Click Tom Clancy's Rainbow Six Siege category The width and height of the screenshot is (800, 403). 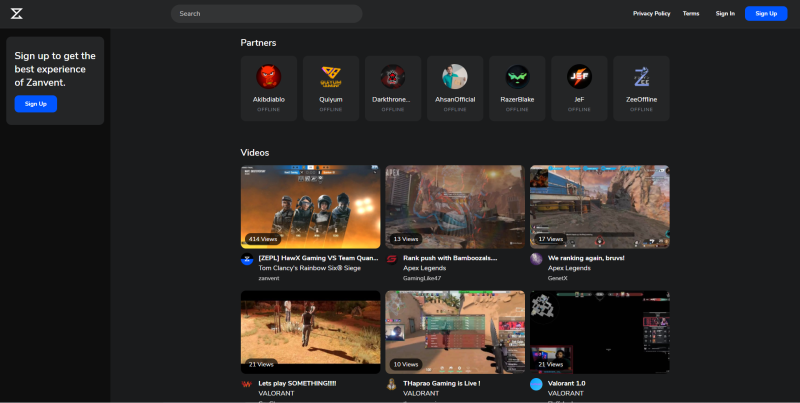[x=310, y=268]
